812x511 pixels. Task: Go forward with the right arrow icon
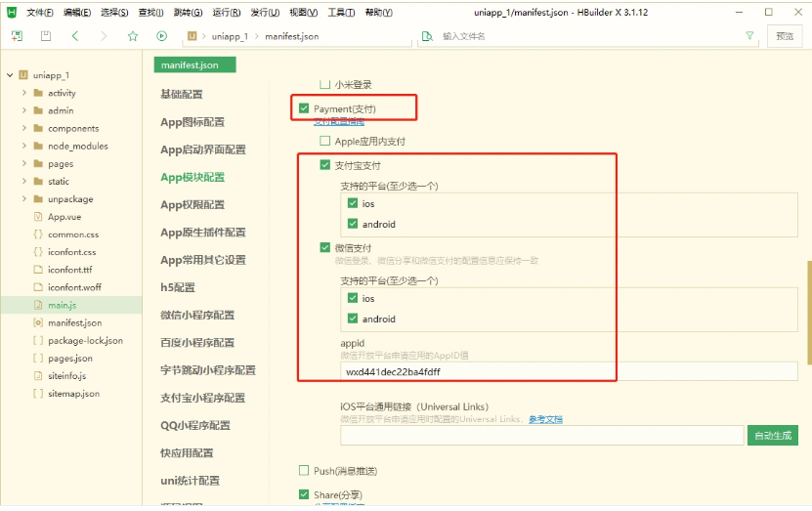click(104, 36)
